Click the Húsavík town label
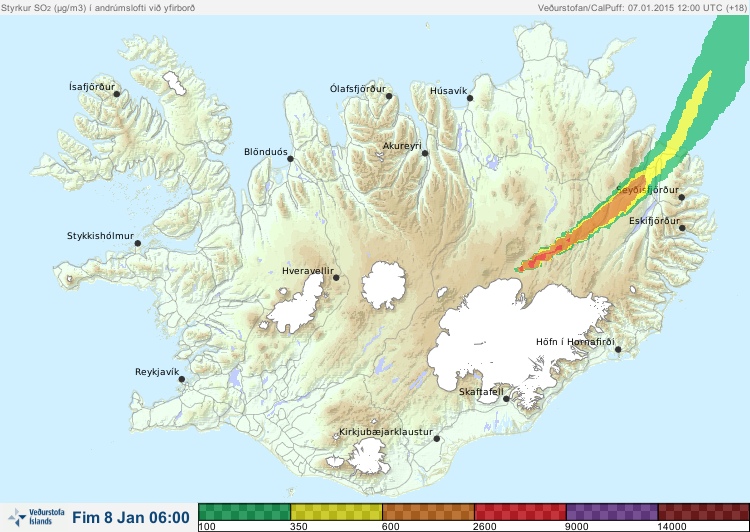Viewport: 750px width, 532px height. (x=448, y=91)
